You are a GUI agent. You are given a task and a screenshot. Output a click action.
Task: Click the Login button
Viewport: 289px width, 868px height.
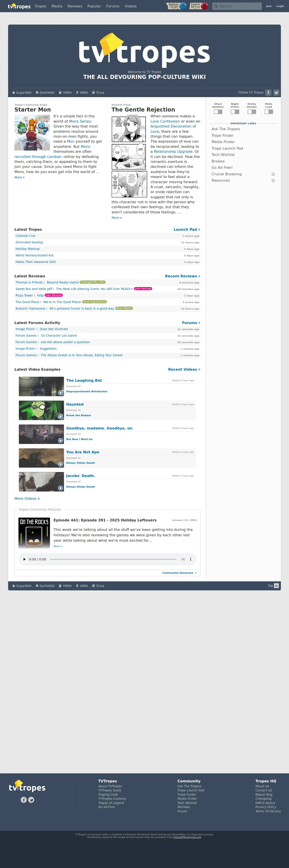coord(280,6)
